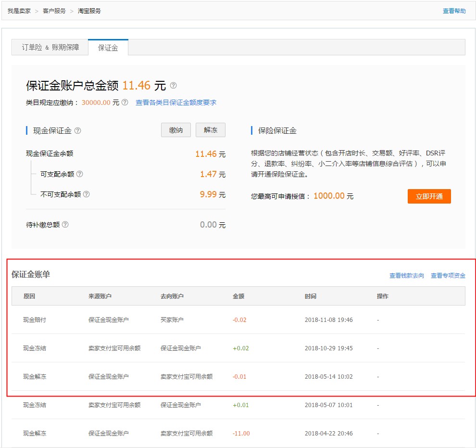This screenshot has height=448, width=476.
Task: Click the 解冻 button
Action: [211, 130]
